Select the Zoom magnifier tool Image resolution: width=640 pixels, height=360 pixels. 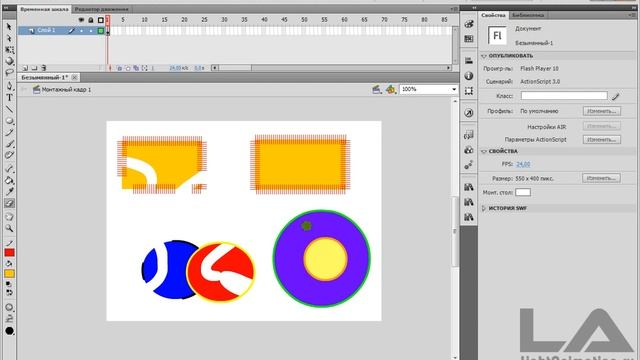9,229
